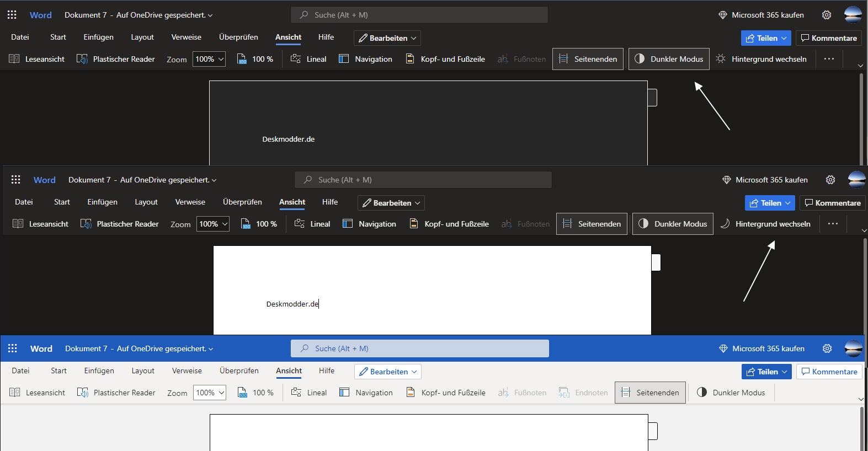868x451 pixels.
Task: Enable Dunkler Modus in the light-themed ribbon
Action: [731, 393]
